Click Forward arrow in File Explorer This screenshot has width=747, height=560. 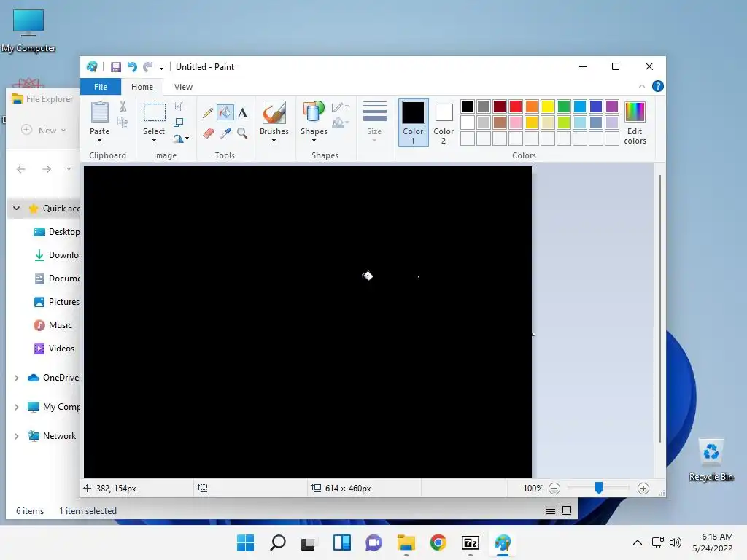tap(46, 169)
